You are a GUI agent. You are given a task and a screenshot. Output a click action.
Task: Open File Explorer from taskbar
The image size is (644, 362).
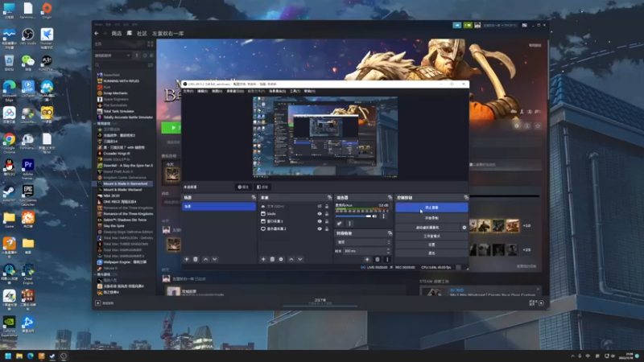(x=19, y=356)
